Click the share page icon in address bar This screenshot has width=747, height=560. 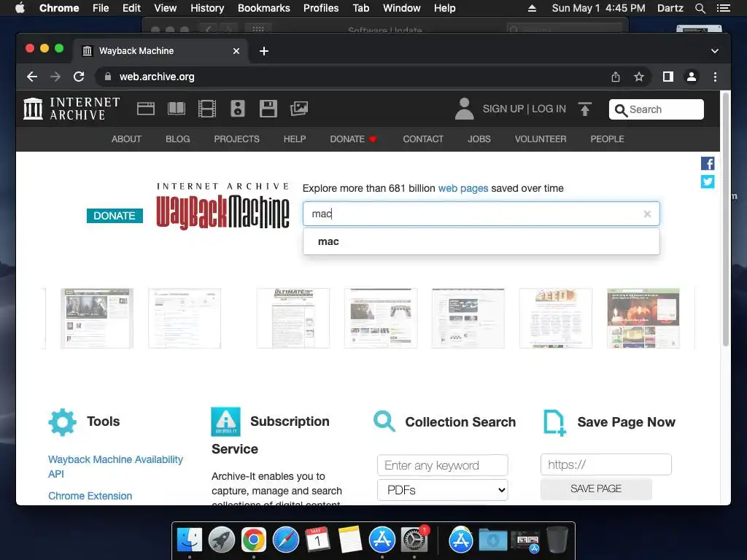coord(616,77)
